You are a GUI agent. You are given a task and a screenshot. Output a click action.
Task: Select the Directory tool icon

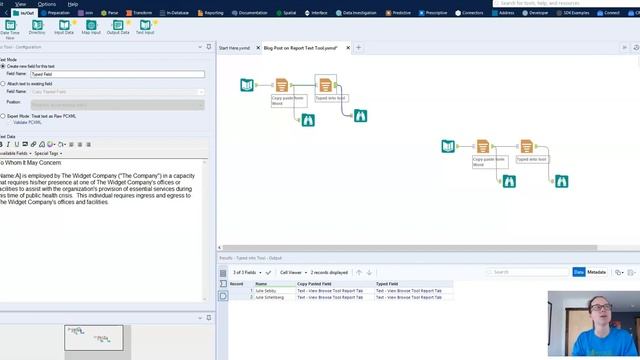(x=37, y=25)
